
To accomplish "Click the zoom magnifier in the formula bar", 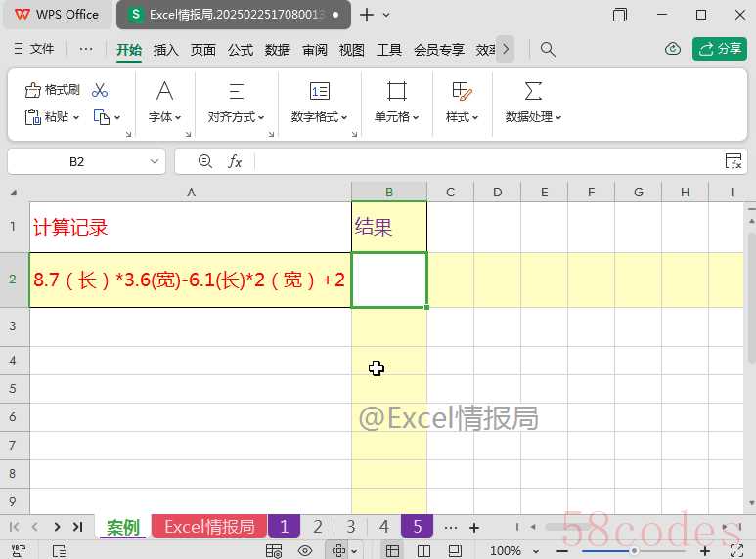I will (205, 161).
